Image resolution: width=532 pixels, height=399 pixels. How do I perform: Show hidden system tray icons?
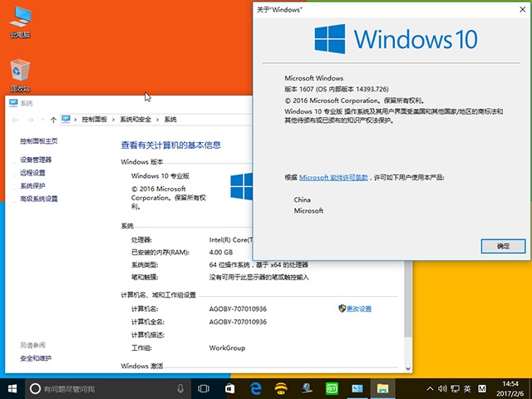pos(430,389)
